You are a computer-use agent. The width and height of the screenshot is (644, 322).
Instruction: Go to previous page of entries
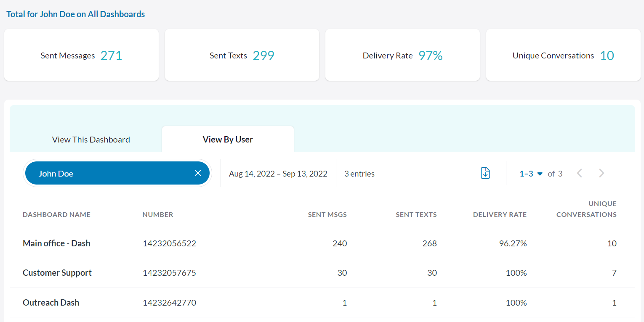coord(580,173)
